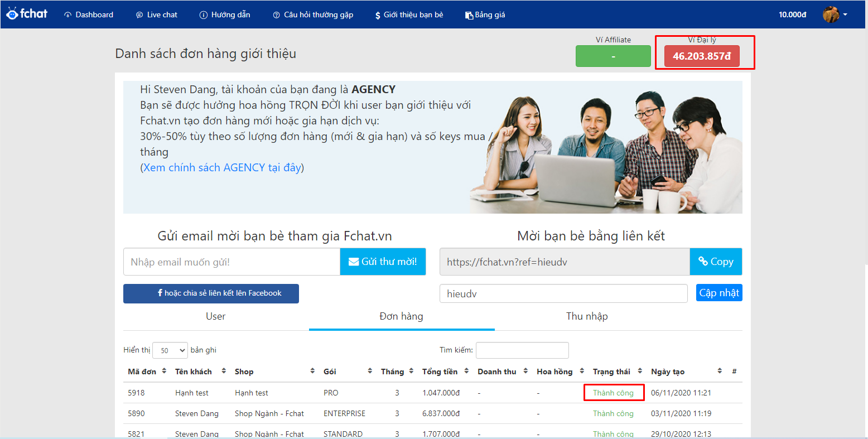Click the 6.837.000đ total amount
The image size is (868, 439).
pos(441,413)
